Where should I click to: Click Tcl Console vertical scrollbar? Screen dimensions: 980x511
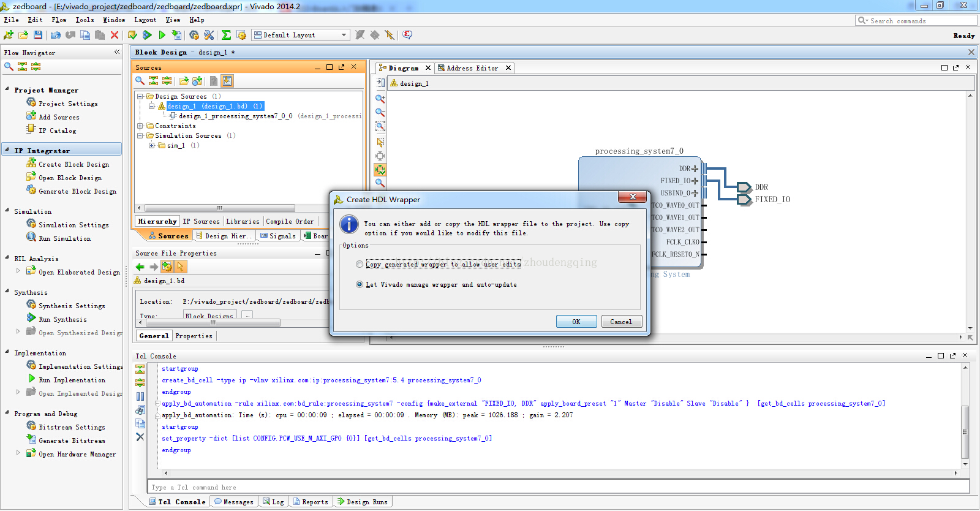click(965, 432)
